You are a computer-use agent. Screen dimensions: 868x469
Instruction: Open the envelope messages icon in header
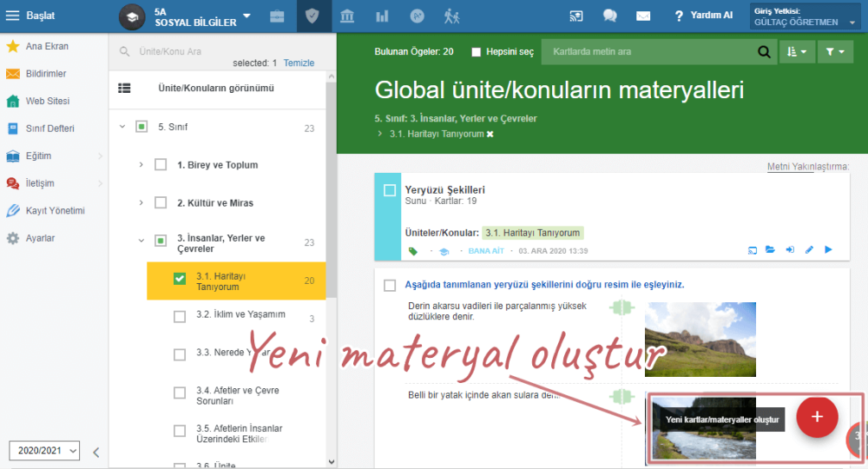click(643, 16)
